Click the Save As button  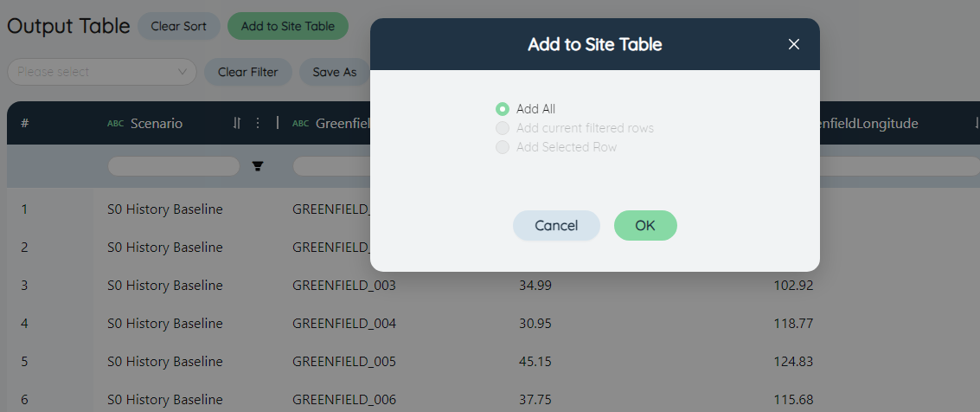(335, 72)
